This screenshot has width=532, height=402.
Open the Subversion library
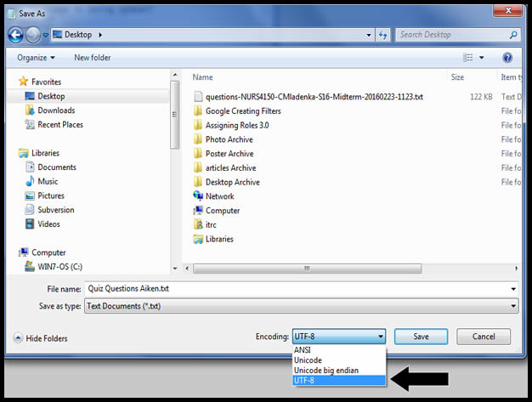tap(56, 210)
